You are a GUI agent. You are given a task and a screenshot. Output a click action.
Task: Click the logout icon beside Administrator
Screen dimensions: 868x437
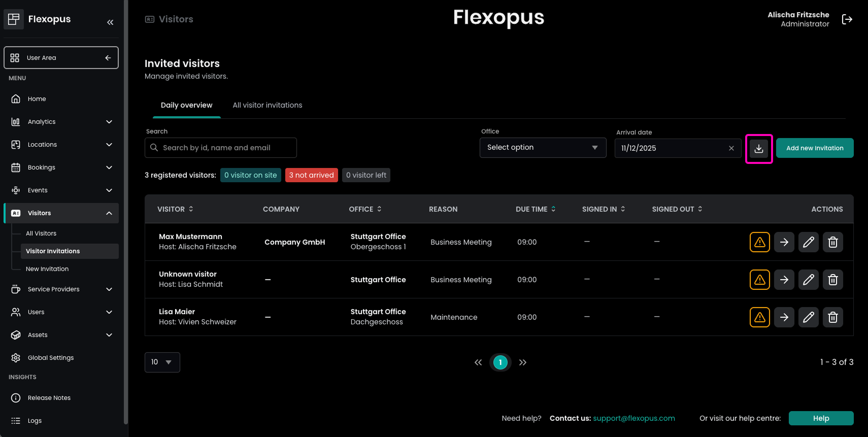pyautogui.click(x=847, y=19)
